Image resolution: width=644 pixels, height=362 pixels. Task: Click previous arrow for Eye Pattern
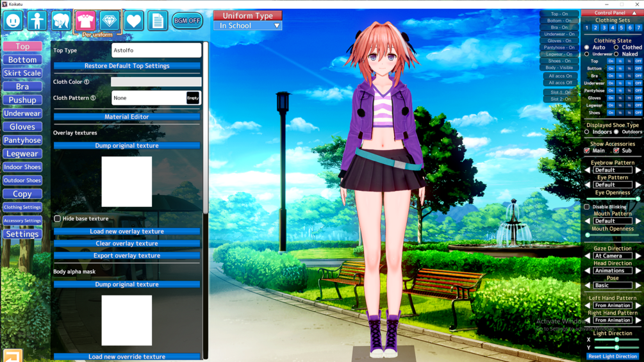pyautogui.click(x=588, y=185)
